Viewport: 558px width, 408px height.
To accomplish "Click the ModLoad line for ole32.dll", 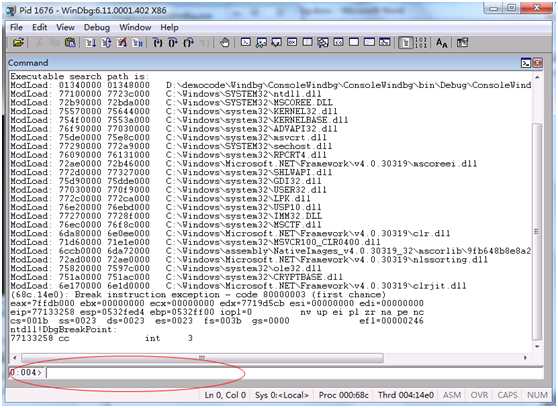I will (166, 268).
